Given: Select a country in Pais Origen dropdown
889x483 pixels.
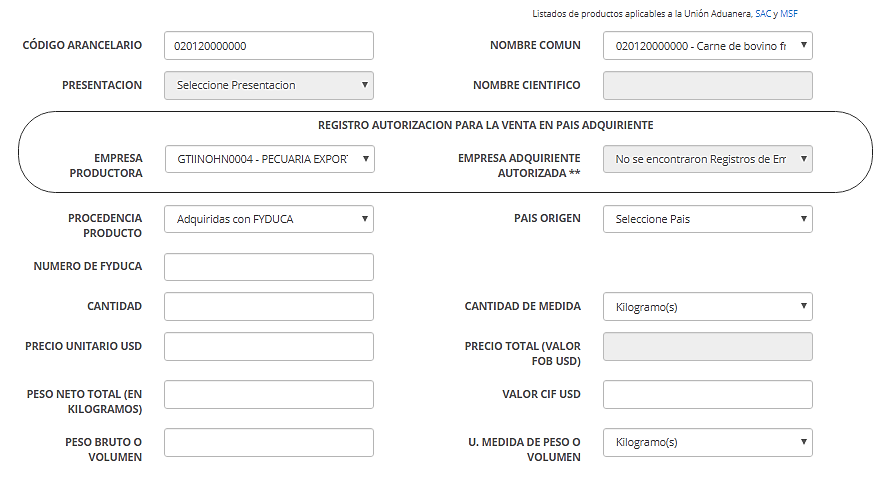Looking at the screenshot, I should click(708, 219).
